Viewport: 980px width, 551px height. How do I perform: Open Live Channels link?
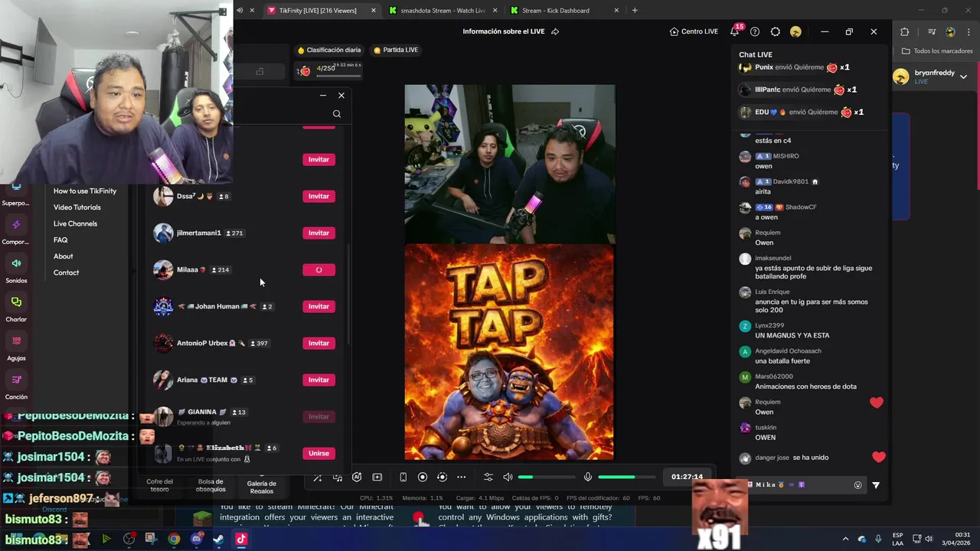tap(75, 223)
